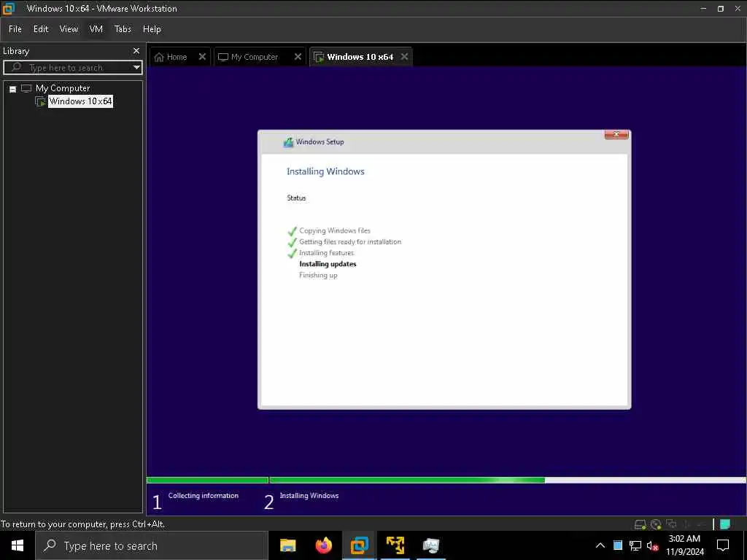
Task: Click the Installing features step
Action: pyautogui.click(x=326, y=253)
